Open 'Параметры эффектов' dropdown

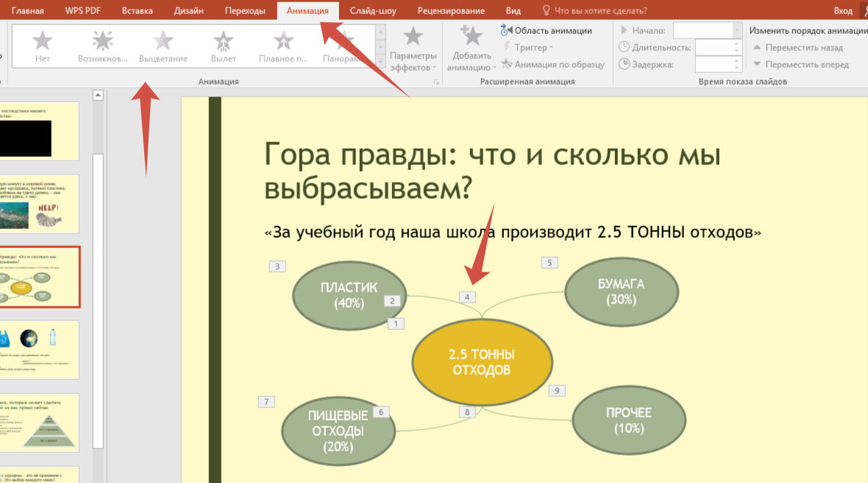pyautogui.click(x=413, y=49)
